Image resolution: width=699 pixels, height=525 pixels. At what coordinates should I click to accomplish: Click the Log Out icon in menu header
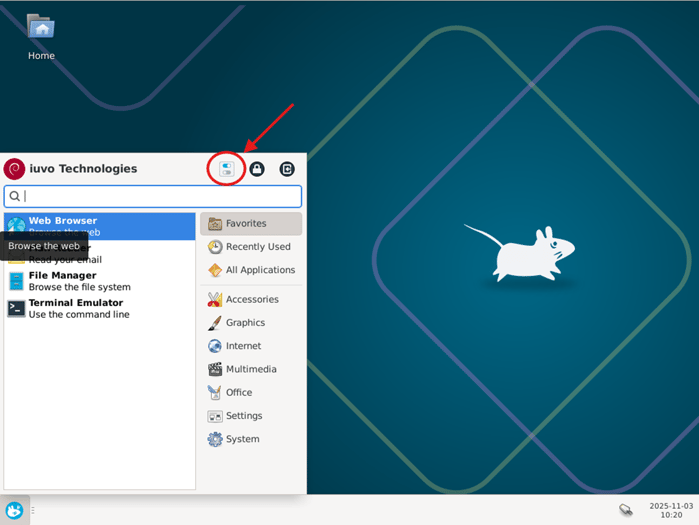click(x=287, y=169)
